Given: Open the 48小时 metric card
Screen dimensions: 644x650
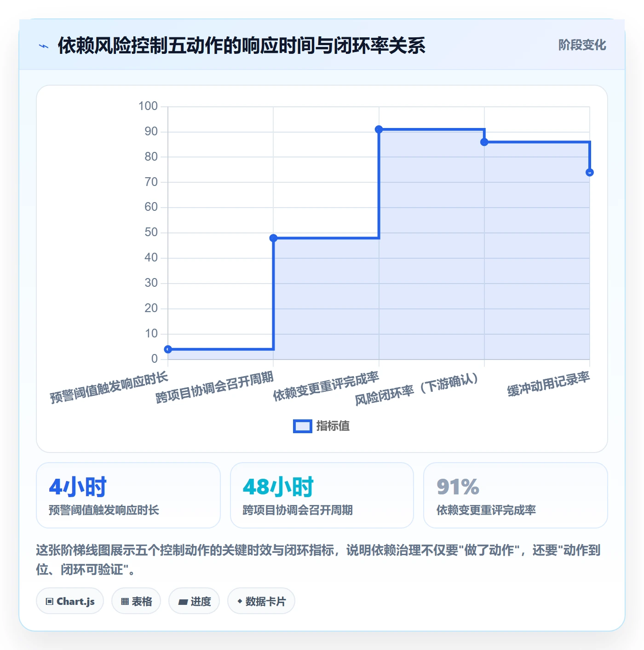Looking at the screenshot, I should [322, 495].
